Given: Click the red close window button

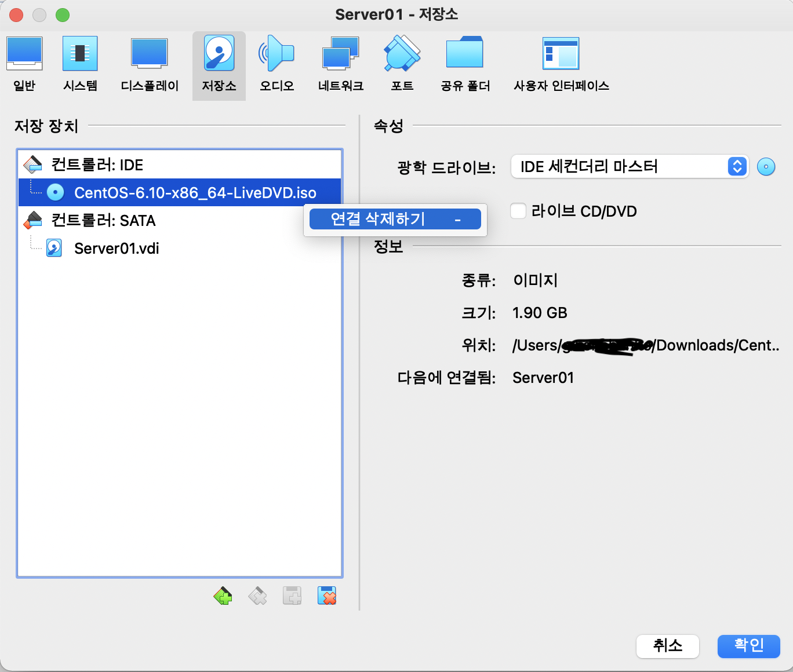Looking at the screenshot, I should click(x=16, y=15).
